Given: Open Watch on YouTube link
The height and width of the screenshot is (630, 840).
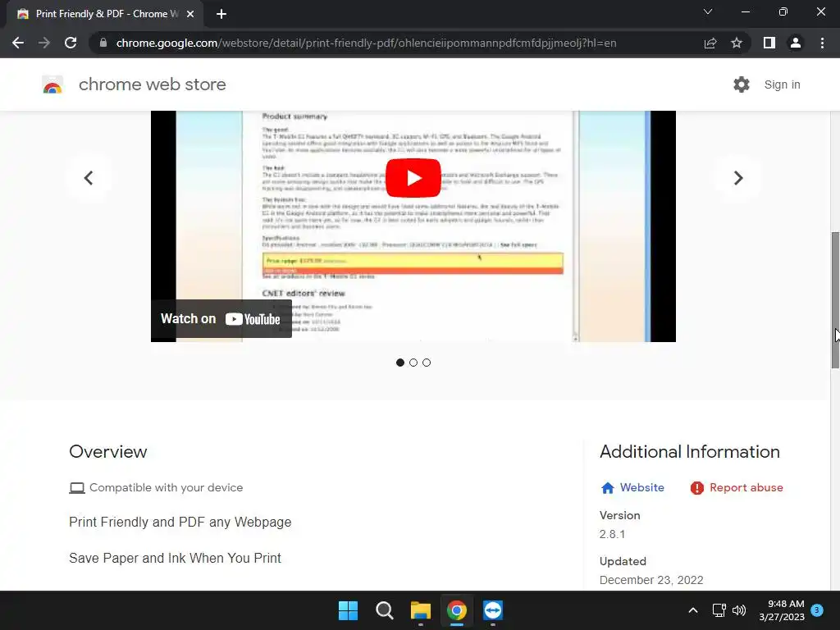Looking at the screenshot, I should (221, 319).
